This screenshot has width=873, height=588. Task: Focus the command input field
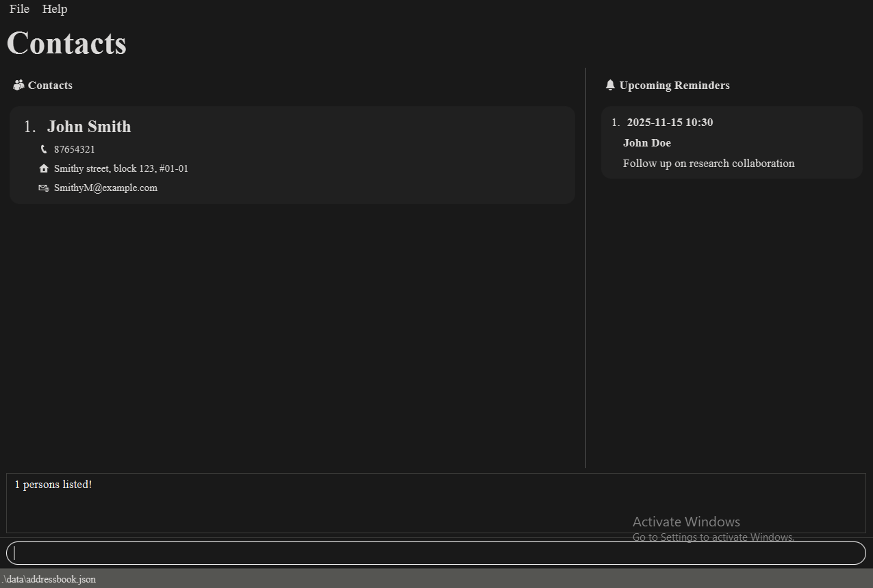click(435, 553)
